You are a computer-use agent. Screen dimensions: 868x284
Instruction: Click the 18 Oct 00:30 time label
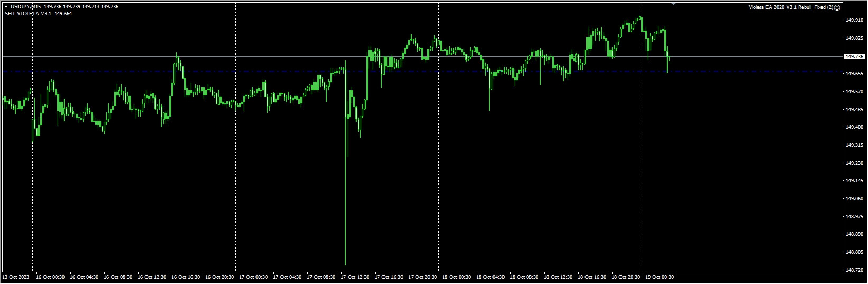(x=457, y=277)
